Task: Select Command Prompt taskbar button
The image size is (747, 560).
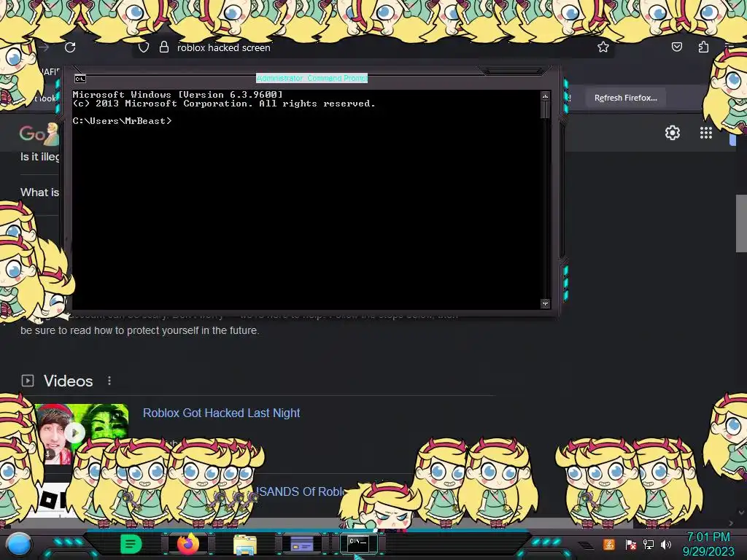Action: pos(358,543)
